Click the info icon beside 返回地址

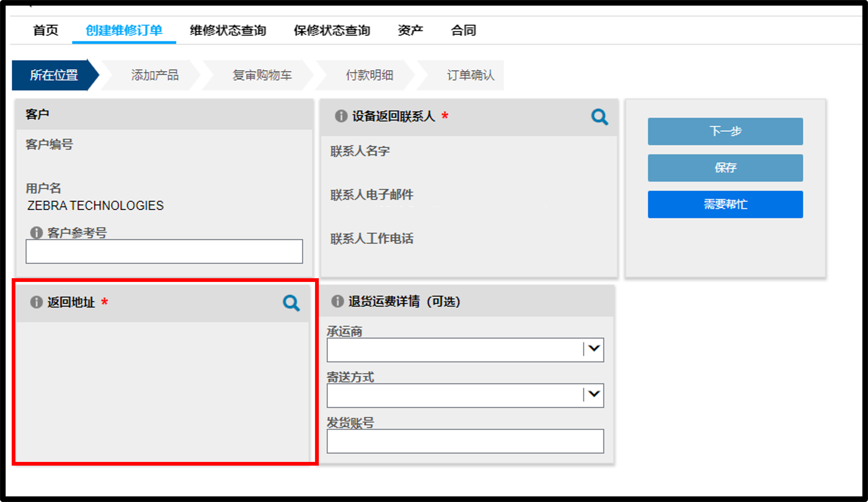[36, 302]
